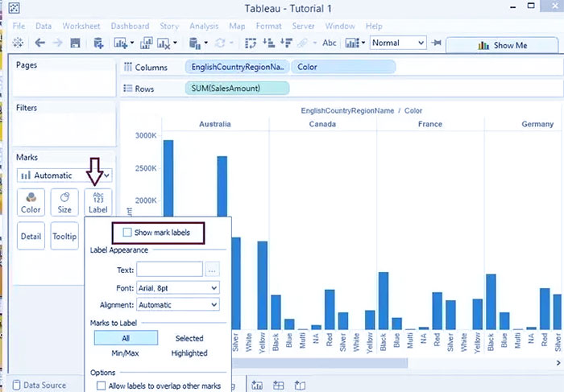This screenshot has width=564, height=392.
Task: Open the Normal fit dropdown
Action: point(398,43)
